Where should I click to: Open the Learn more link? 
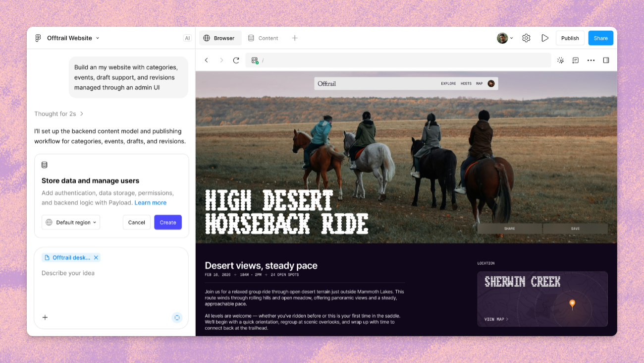click(x=151, y=203)
